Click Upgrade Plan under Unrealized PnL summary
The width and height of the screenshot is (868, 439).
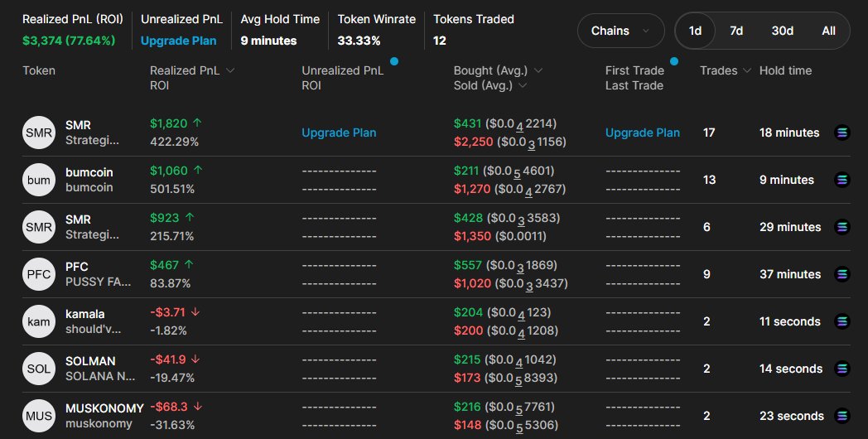tap(178, 41)
